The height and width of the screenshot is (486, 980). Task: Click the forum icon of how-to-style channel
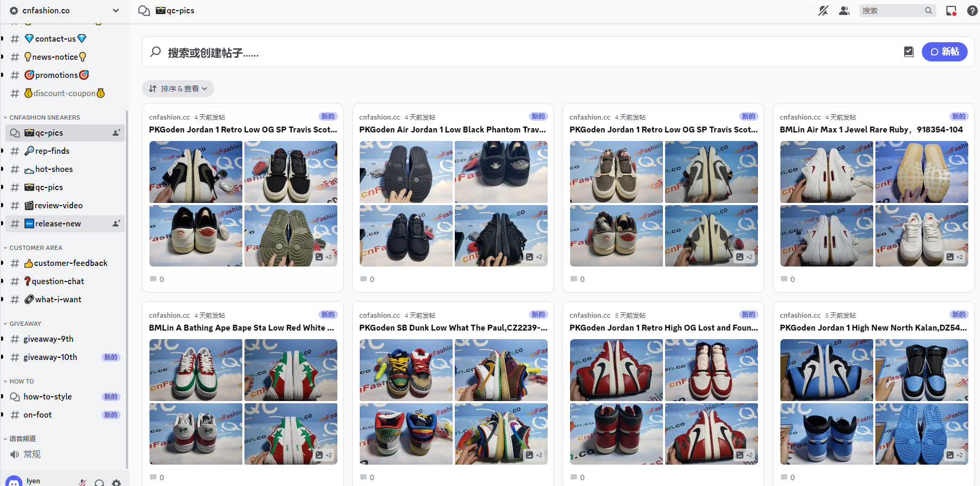click(x=15, y=397)
